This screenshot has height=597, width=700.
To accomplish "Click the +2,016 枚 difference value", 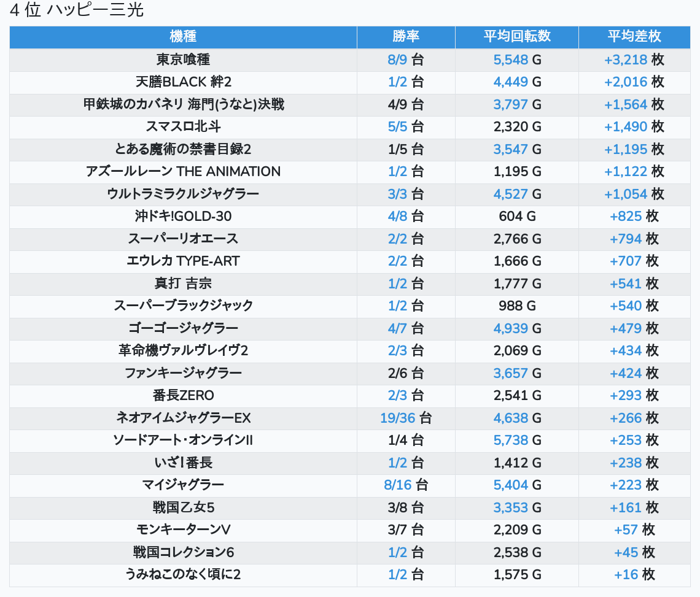I will click(634, 82).
